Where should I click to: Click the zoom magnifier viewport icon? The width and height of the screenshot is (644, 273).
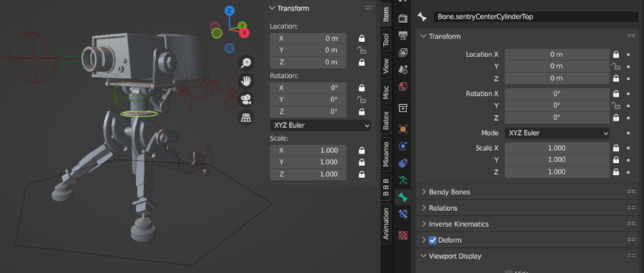(x=246, y=63)
